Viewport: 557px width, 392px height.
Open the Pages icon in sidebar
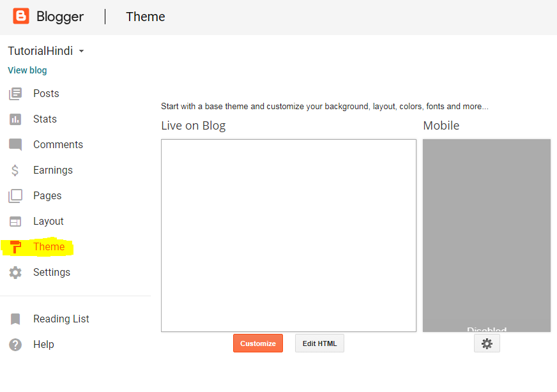coord(15,196)
